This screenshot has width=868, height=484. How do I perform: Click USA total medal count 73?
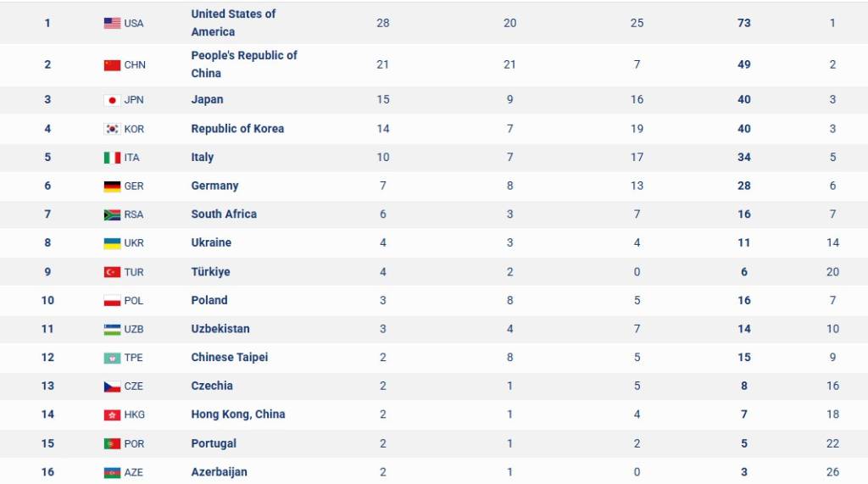[743, 23]
